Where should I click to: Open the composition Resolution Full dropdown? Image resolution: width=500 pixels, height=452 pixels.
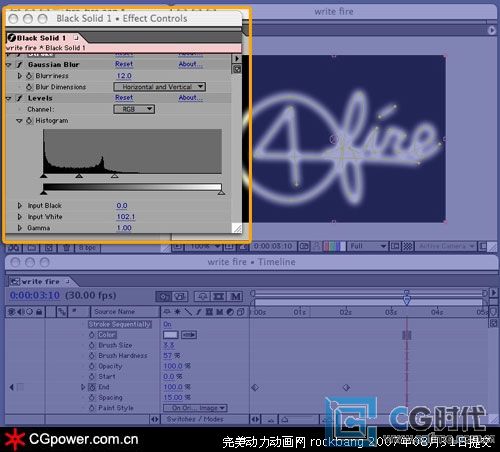(x=367, y=246)
